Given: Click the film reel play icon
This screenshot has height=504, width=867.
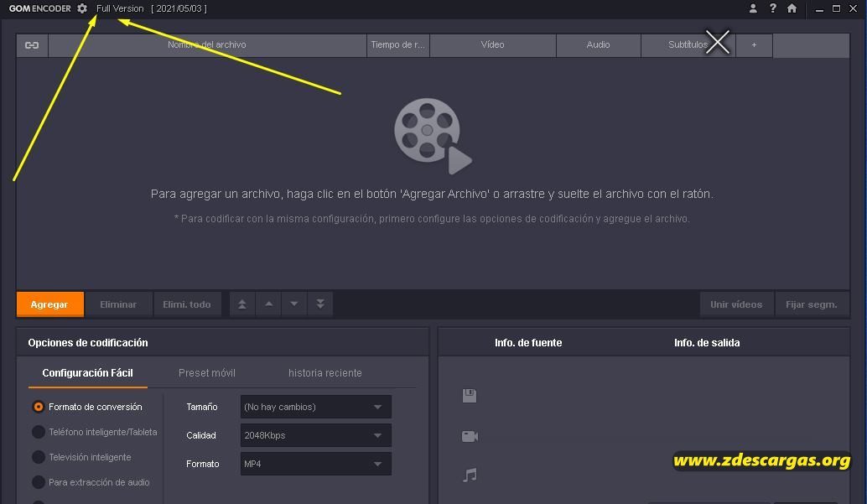Looking at the screenshot, I should (433, 136).
